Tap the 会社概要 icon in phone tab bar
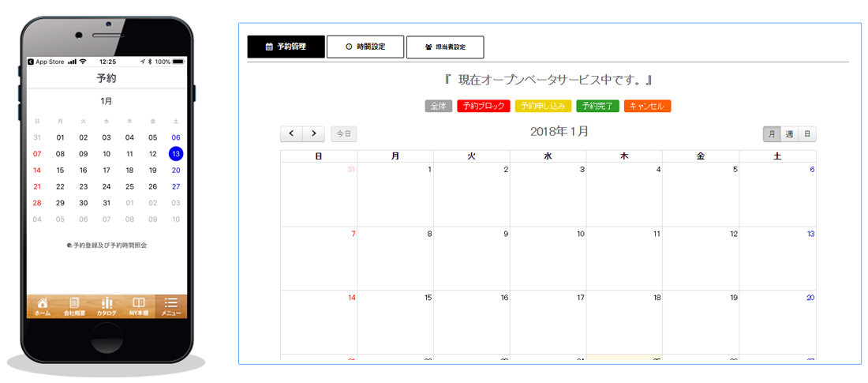This screenshot has height=383, width=868. [x=75, y=306]
